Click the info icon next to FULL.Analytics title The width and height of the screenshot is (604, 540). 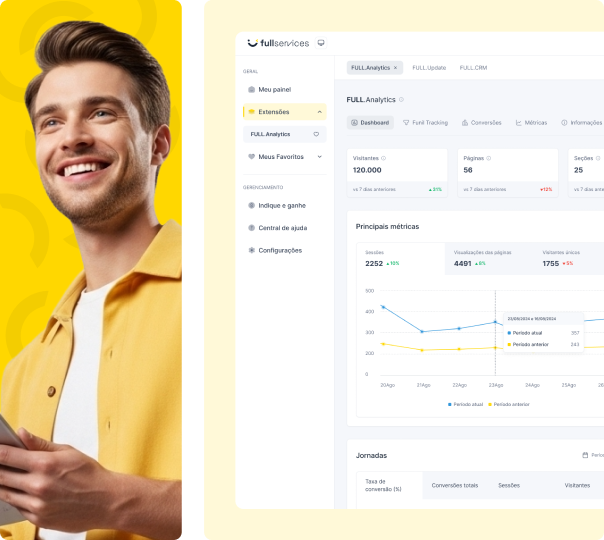click(x=402, y=100)
